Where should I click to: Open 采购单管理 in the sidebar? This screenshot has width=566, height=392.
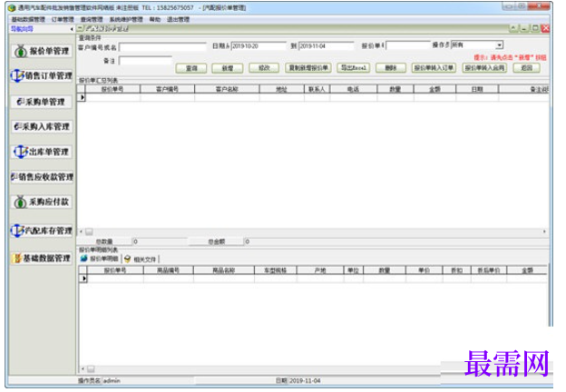[42, 102]
